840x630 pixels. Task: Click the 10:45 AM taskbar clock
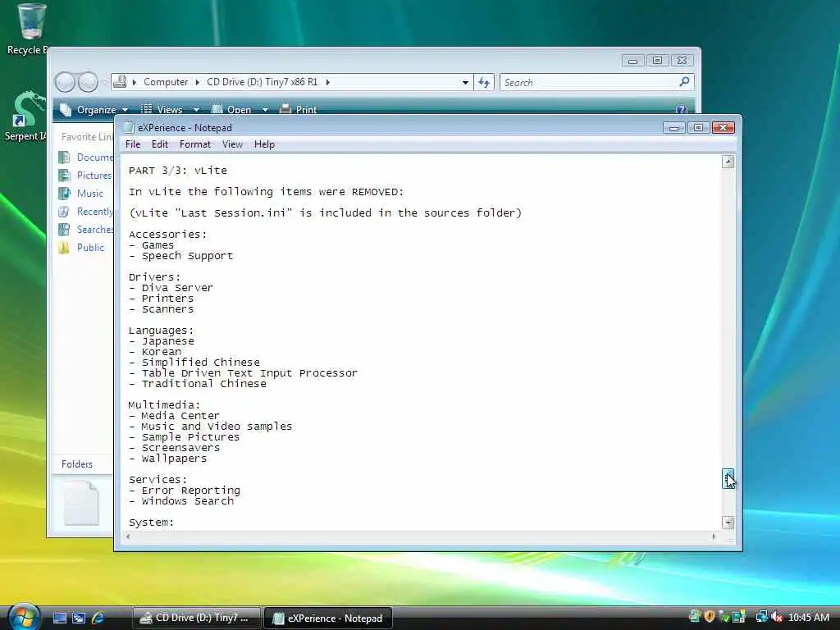(809, 617)
